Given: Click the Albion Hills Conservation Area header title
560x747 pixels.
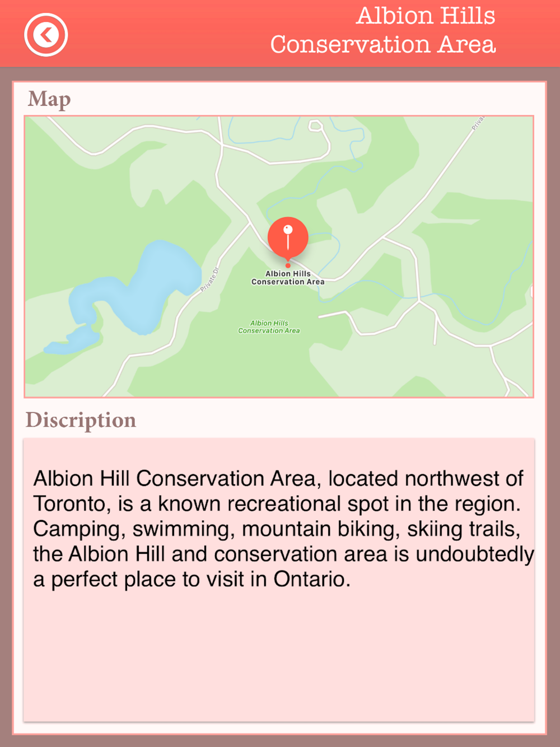Looking at the screenshot, I should click(x=383, y=30).
